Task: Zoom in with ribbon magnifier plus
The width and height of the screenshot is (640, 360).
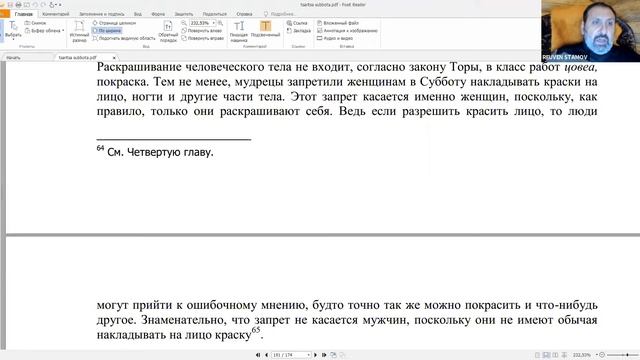Action: pos(220,23)
